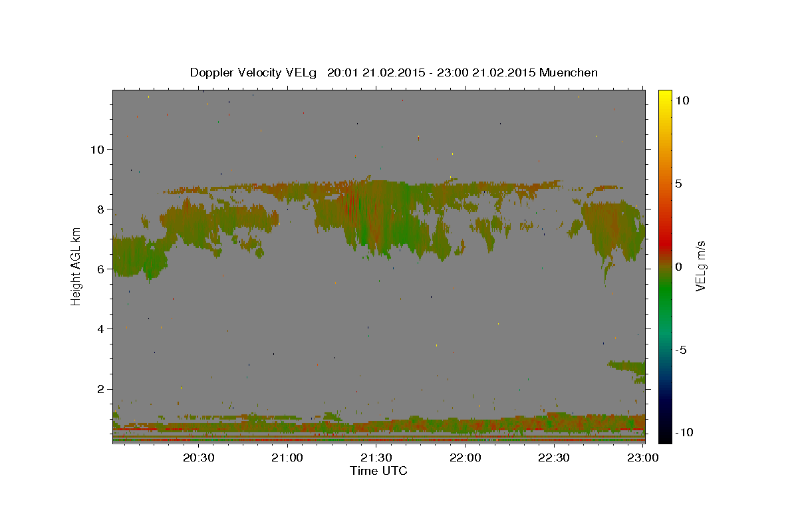Viewport: 798px width, 532px height.
Task: Click the 22:00 time tick label
Action: click(x=465, y=458)
